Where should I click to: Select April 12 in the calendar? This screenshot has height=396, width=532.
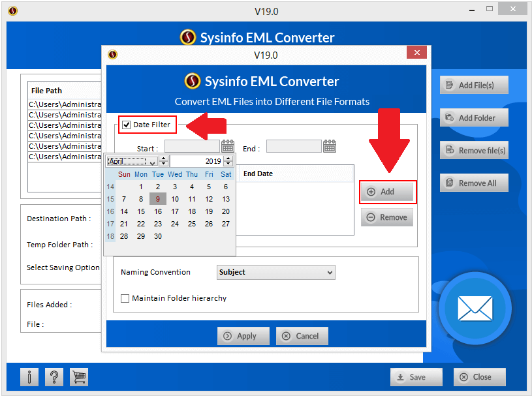click(209, 199)
